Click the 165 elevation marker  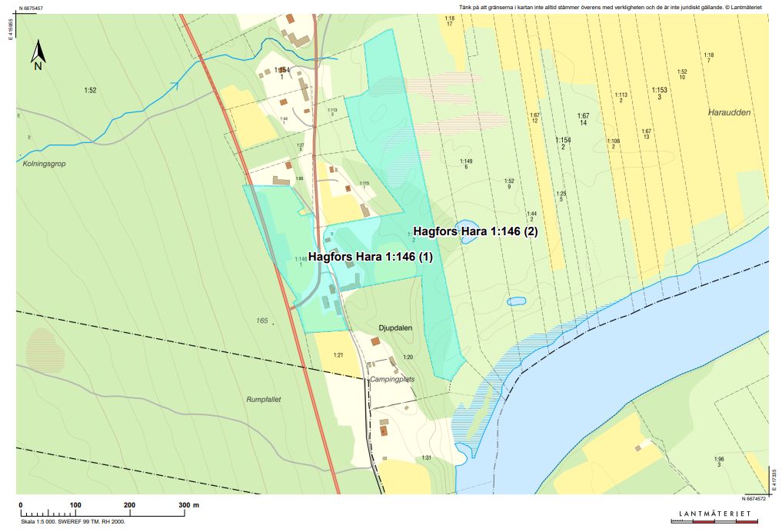click(263, 320)
